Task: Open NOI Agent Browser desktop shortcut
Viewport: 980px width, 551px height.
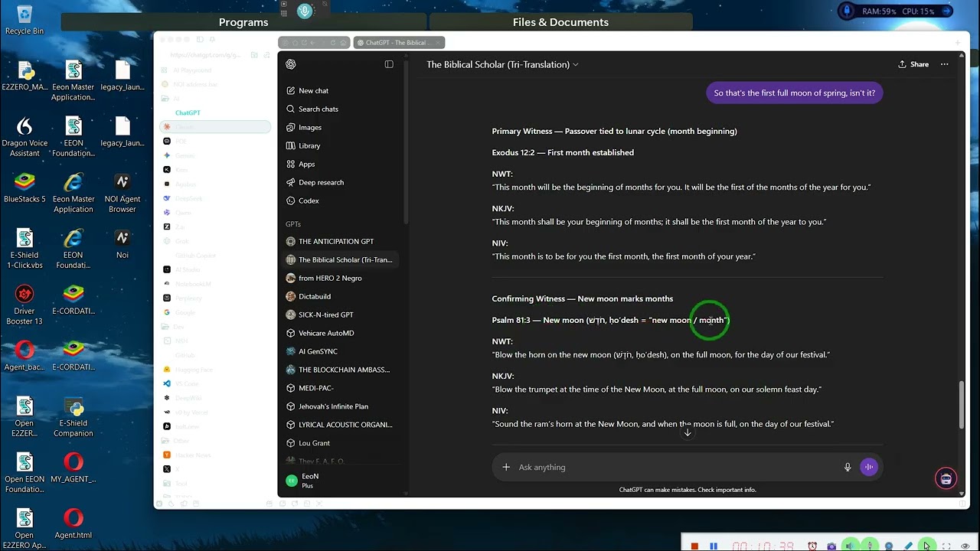Action: click(x=122, y=194)
